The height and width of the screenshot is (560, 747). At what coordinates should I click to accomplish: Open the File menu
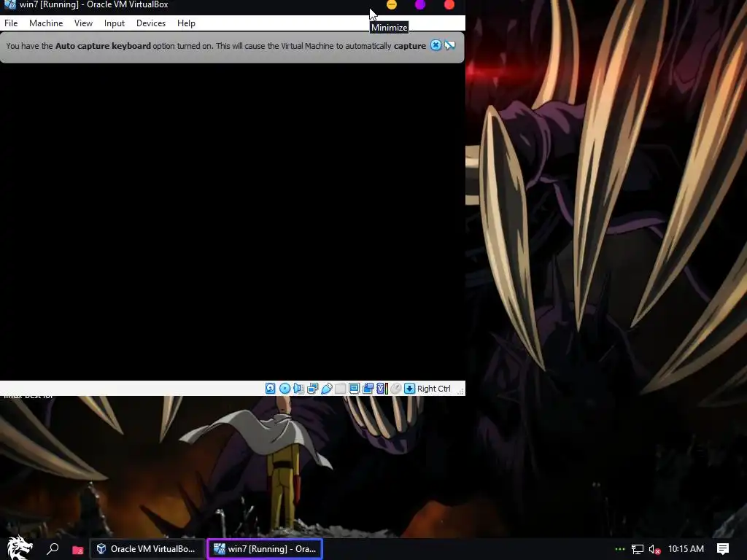click(x=11, y=23)
